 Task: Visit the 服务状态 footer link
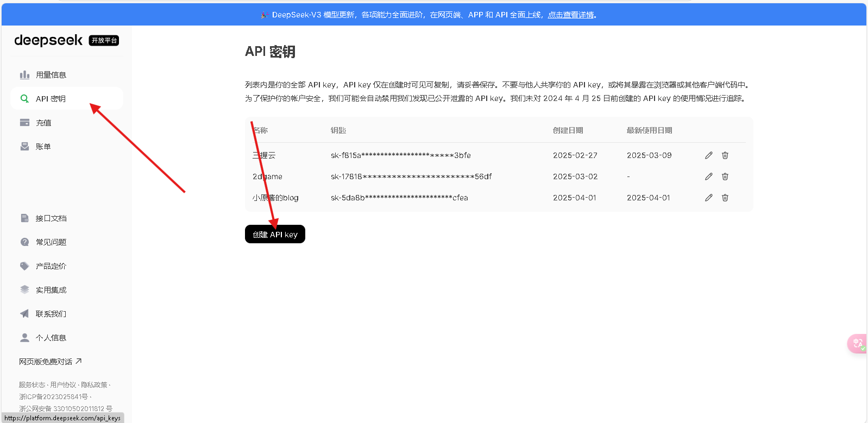click(32, 385)
